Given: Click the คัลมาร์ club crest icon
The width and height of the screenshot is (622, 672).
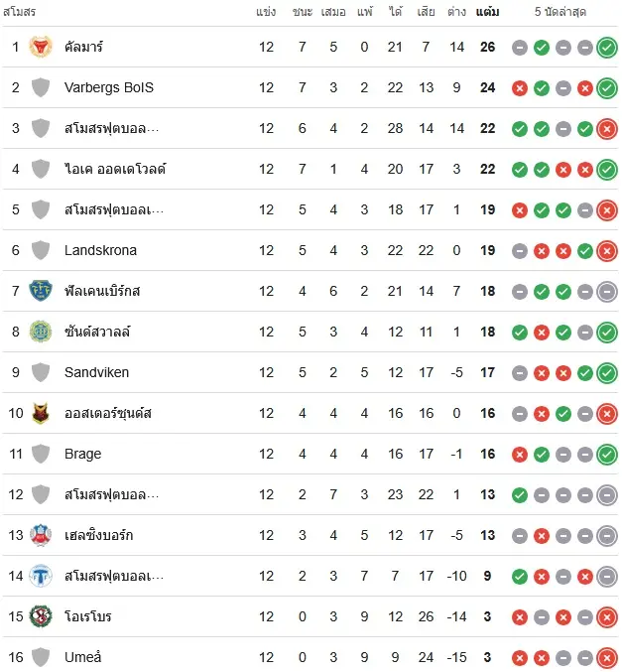Looking at the screenshot, I should 41,47.
